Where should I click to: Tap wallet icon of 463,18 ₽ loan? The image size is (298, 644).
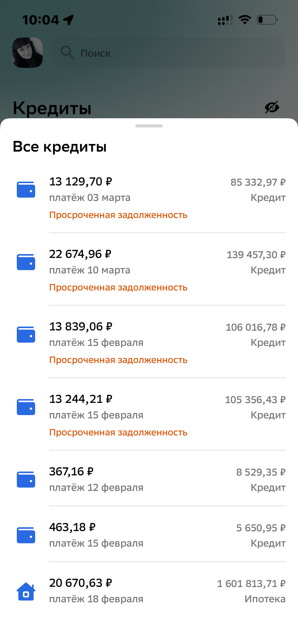pyautogui.click(x=26, y=535)
